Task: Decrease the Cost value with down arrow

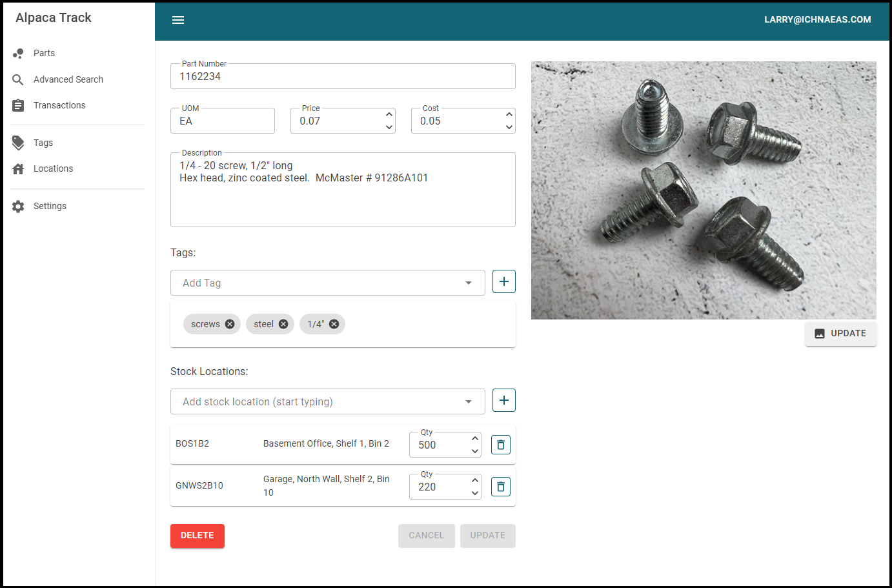Action: (509, 127)
